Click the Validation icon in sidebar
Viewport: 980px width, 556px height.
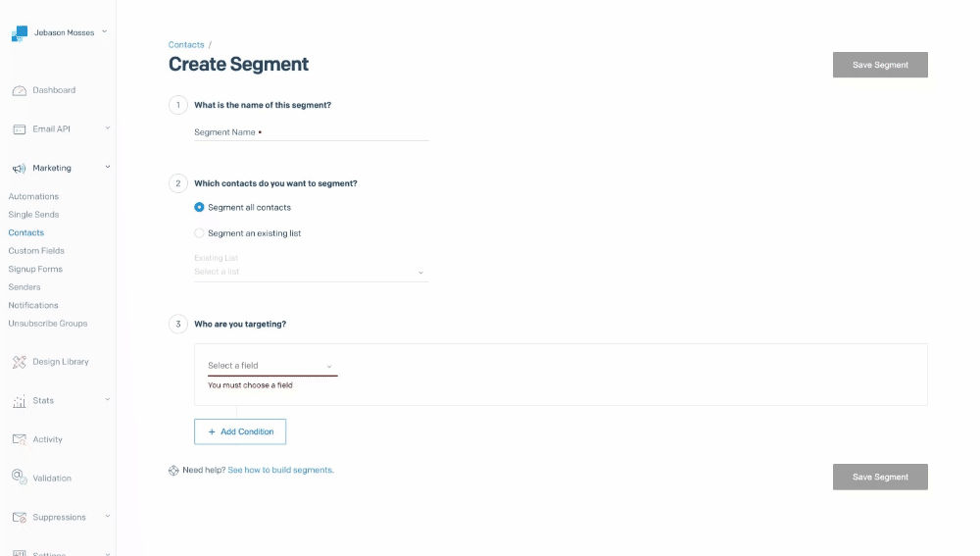(x=20, y=478)
